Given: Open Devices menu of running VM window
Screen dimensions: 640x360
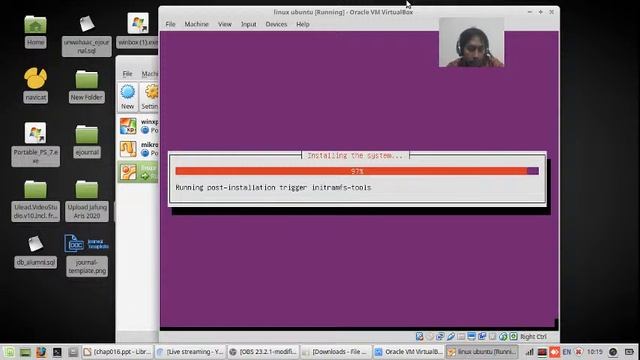Looking at the screenshot, I should pyautogui.click(x=276, y=24).
